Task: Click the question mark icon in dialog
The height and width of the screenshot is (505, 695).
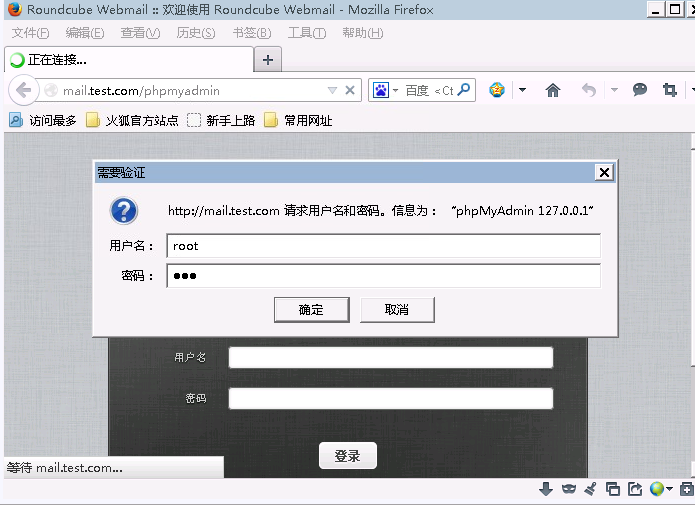Action: (124, 211)
